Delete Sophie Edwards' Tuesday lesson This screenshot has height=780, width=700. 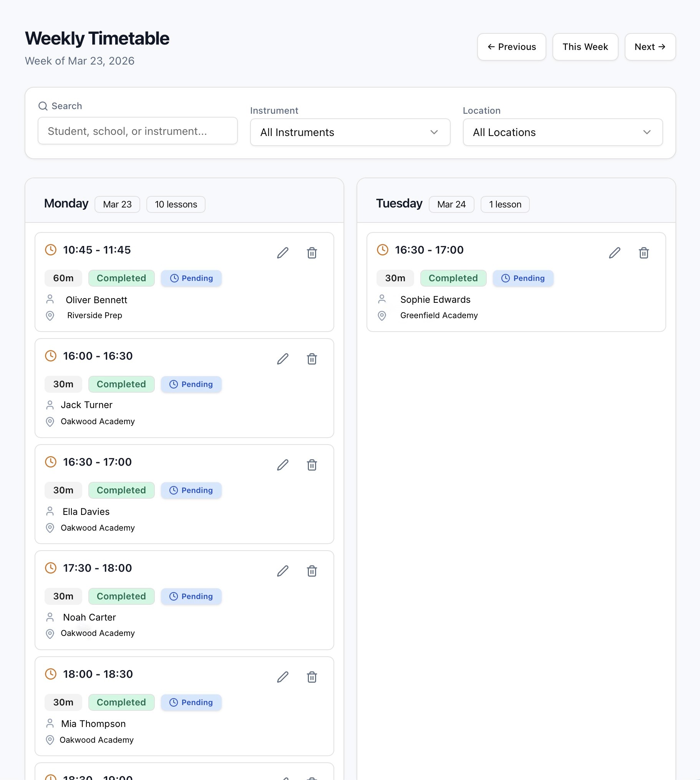(x=644, y=253)
